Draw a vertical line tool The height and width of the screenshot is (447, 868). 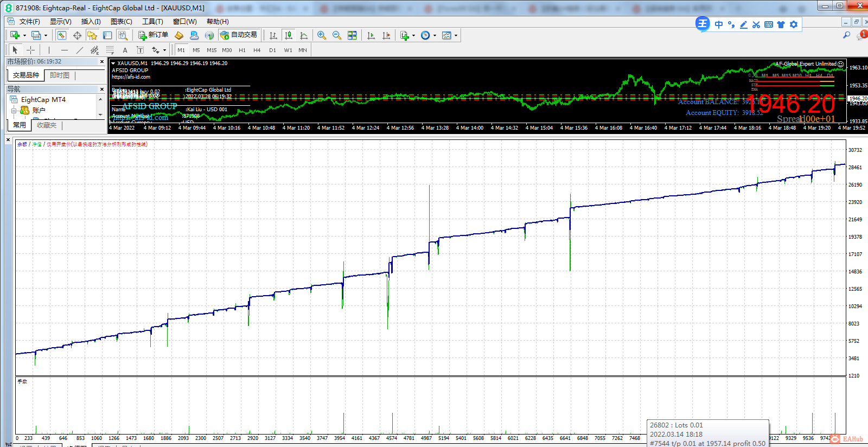click(49, 50)
